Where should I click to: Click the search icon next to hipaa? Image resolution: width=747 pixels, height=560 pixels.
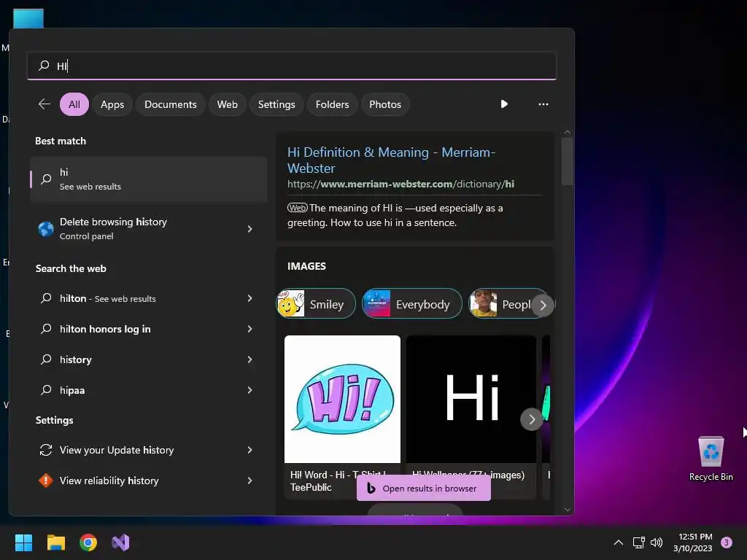coord(46,390)
